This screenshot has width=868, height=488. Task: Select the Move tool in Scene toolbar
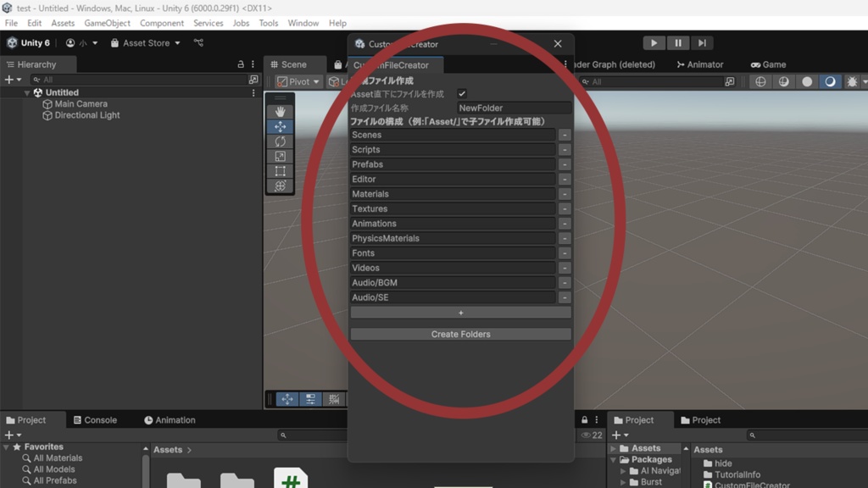tap(280, 127)
